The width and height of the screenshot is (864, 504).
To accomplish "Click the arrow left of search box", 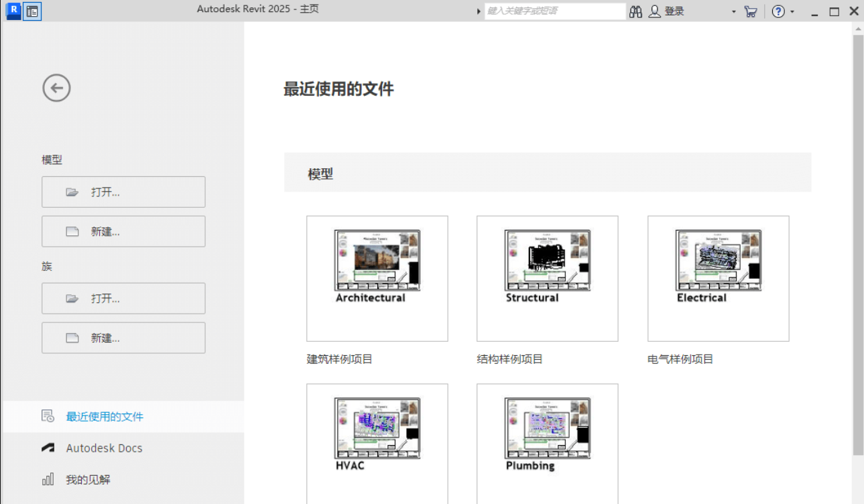I will coord(479,11).
